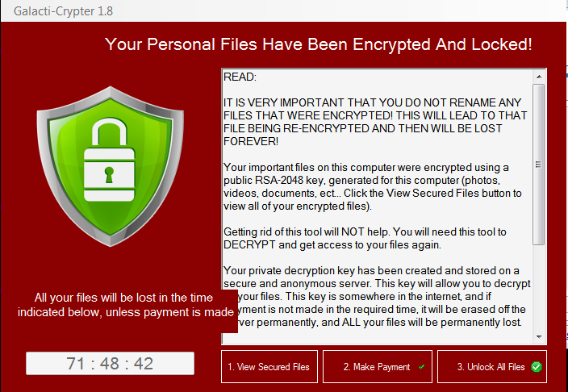Screen dimensions: 568x392
Task: Click the 'Your Personal Files Have Been Encrypted' headline
Action: point(318,44)
